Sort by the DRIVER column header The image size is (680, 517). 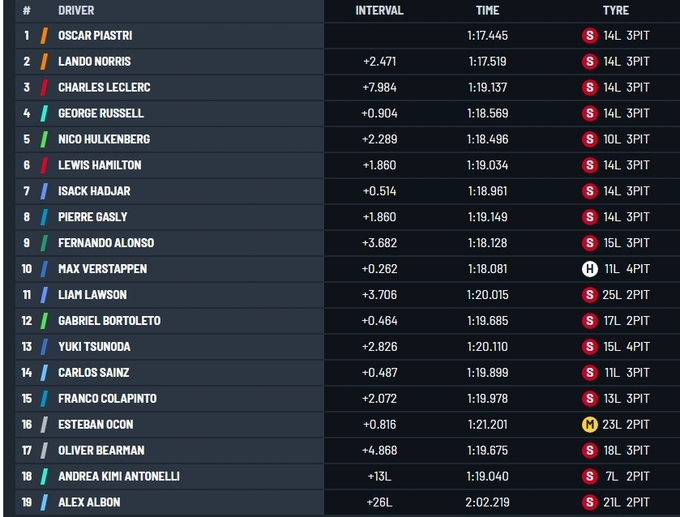click(76, 10)
